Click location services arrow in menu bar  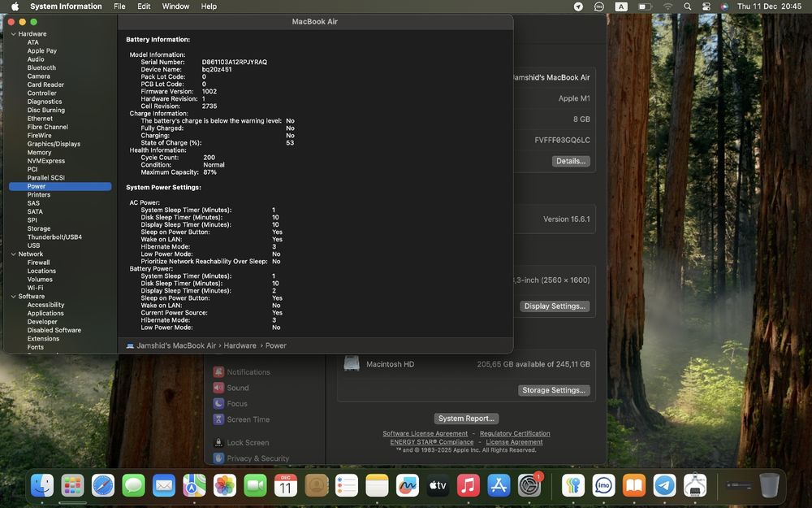[578, 7]
